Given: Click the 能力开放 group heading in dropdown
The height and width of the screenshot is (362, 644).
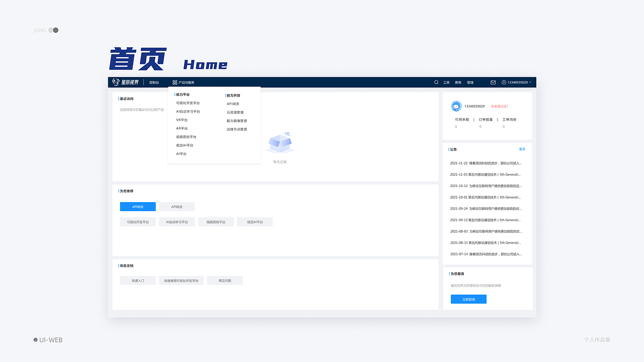Looking at the screenshot, I should (233, 96).
